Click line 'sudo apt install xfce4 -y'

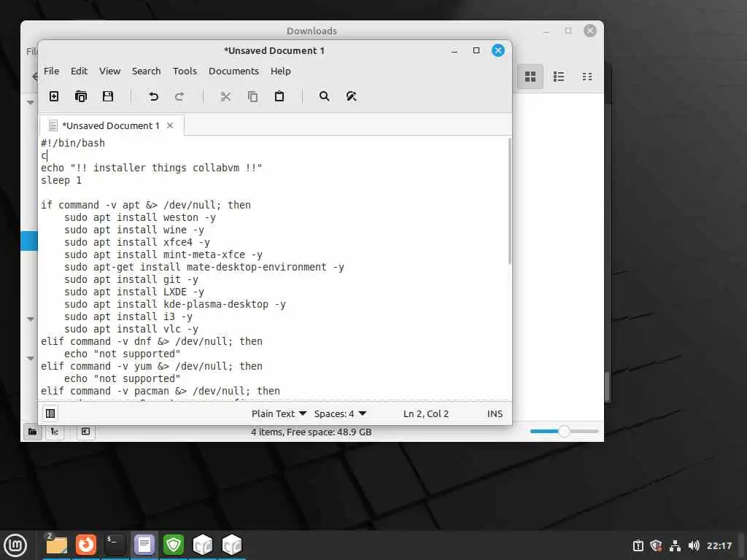pos(137,242)
